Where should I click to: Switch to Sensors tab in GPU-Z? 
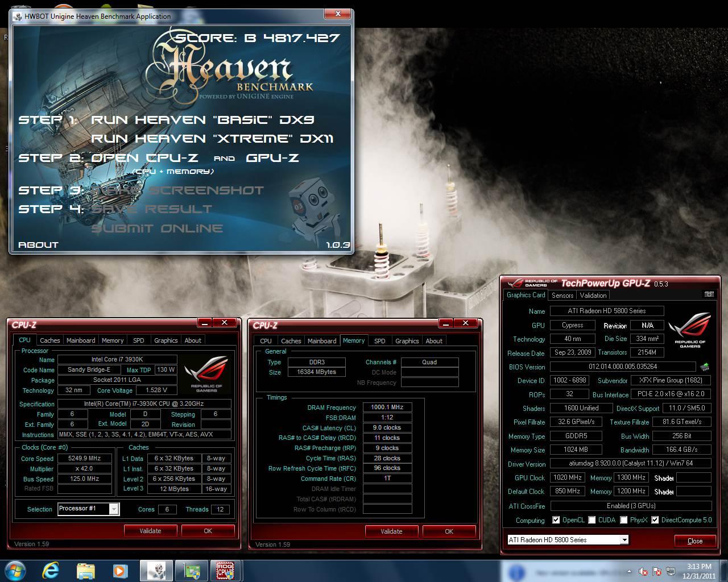562,296
